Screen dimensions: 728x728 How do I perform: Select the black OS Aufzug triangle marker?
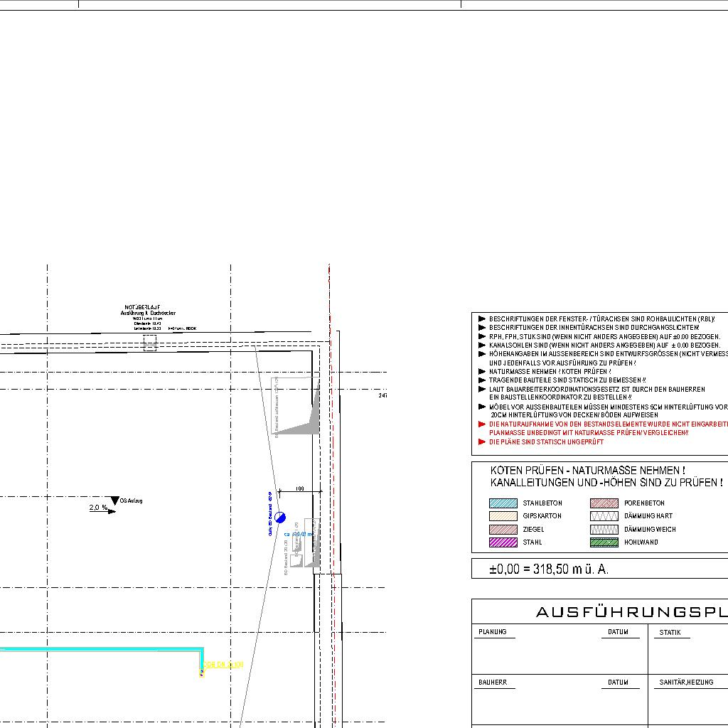pos(114,501)
